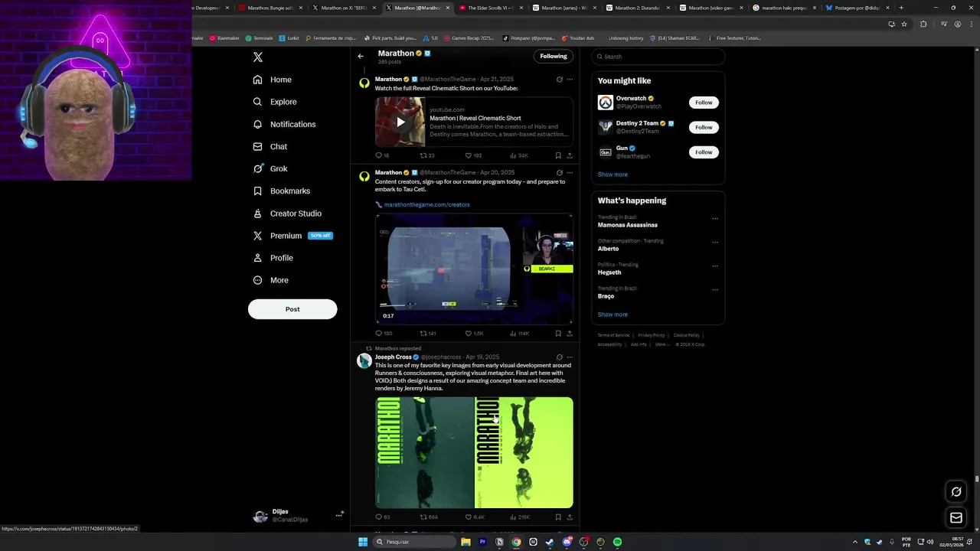The height and width of the screenshot is (551, 980).
Task: Toggle the Following button on Marathon profile
Action: (554, 56)
